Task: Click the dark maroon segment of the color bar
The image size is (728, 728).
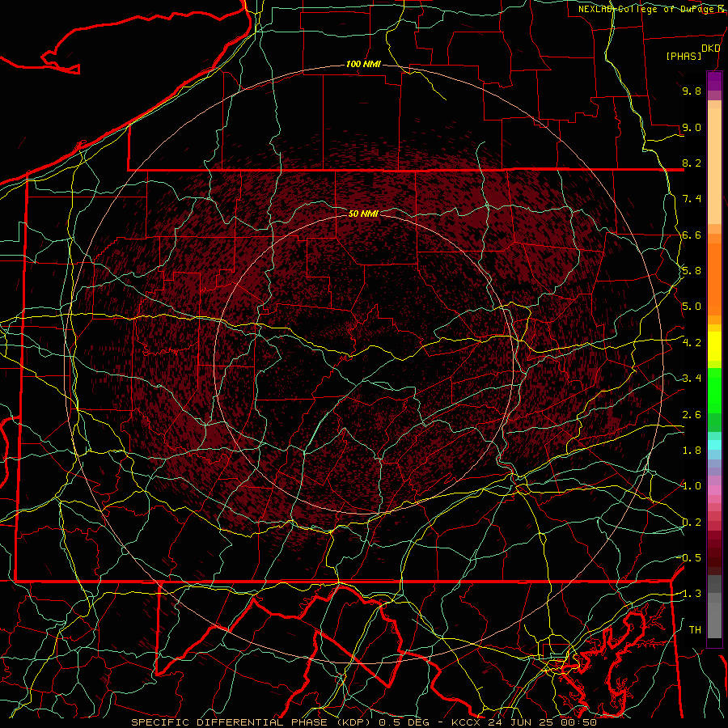Action: (x=714, y=557)
